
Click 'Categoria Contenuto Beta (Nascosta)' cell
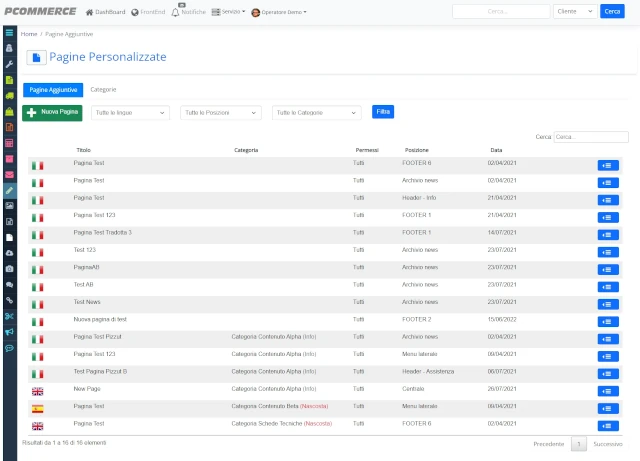tap(280, 406)
